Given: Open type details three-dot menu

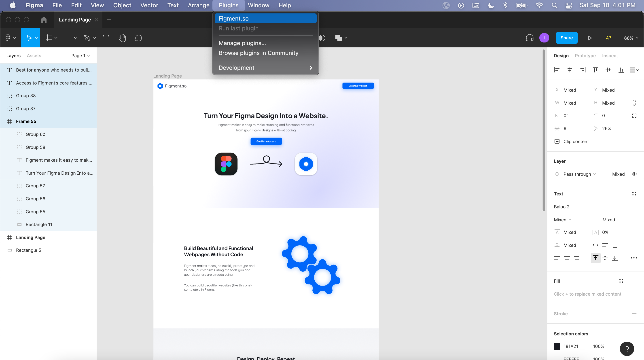Looking at the screenshot, I should tap(634, 258).
